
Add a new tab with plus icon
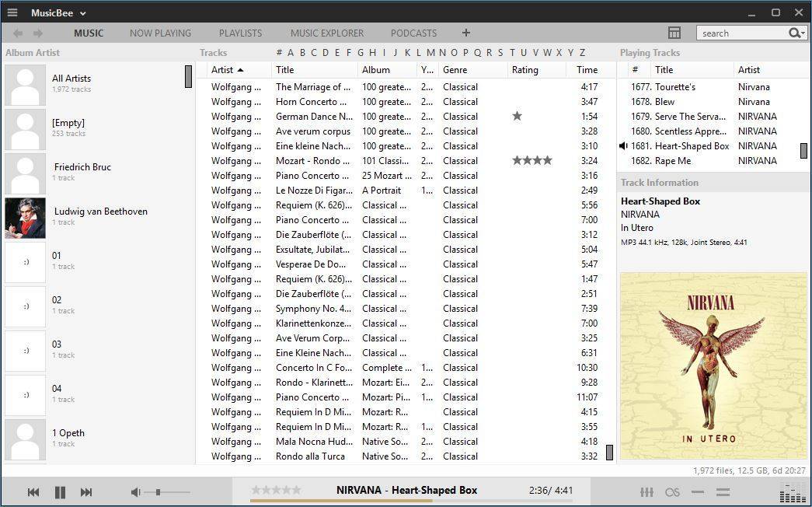click(466, 33)
